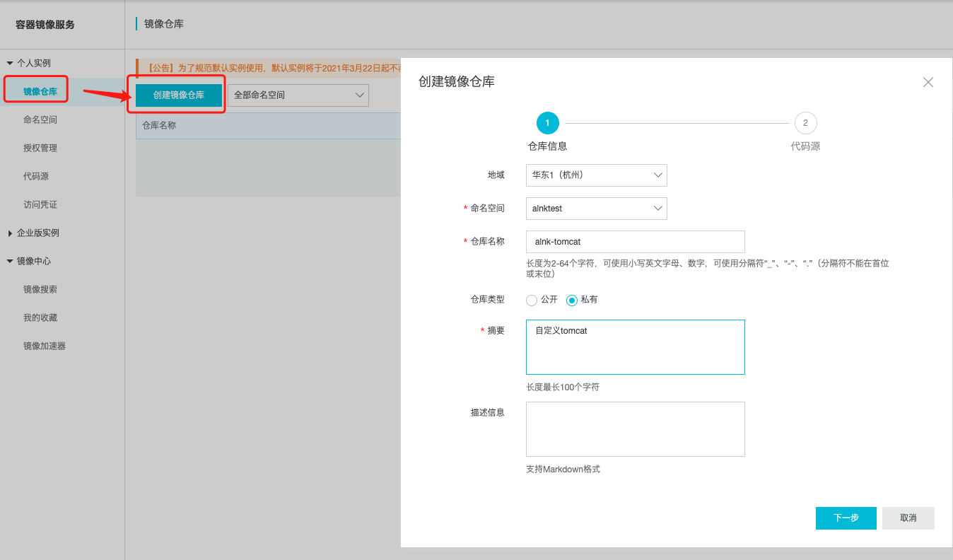Open the 地域 dropdown showing 华东1（杭州）
This screenshot has width=953, height=560.
(x=597, y=175)
